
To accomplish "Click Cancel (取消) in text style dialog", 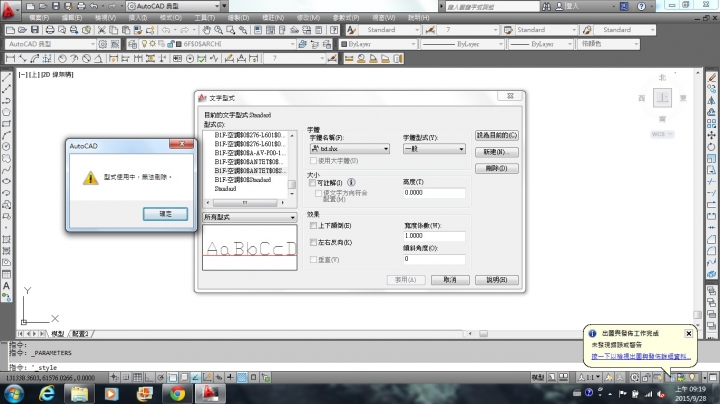I will pyautogui.click(x=450, y=280).
